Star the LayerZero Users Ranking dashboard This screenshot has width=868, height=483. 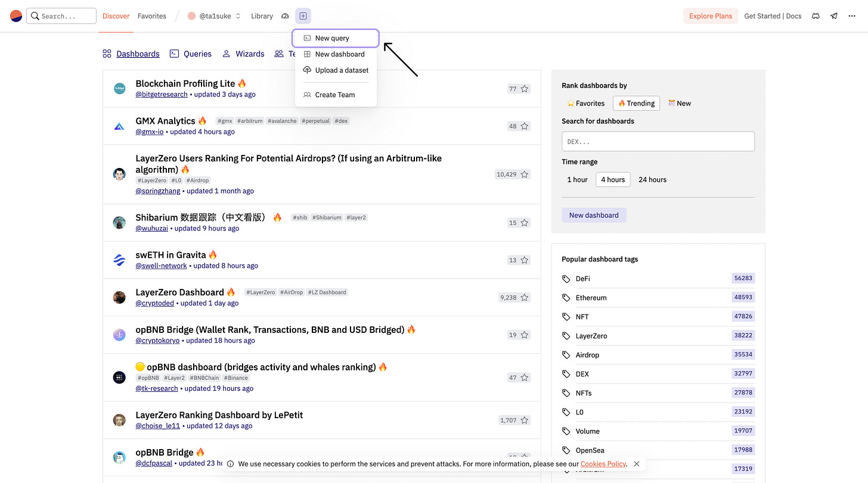(525, 174)
